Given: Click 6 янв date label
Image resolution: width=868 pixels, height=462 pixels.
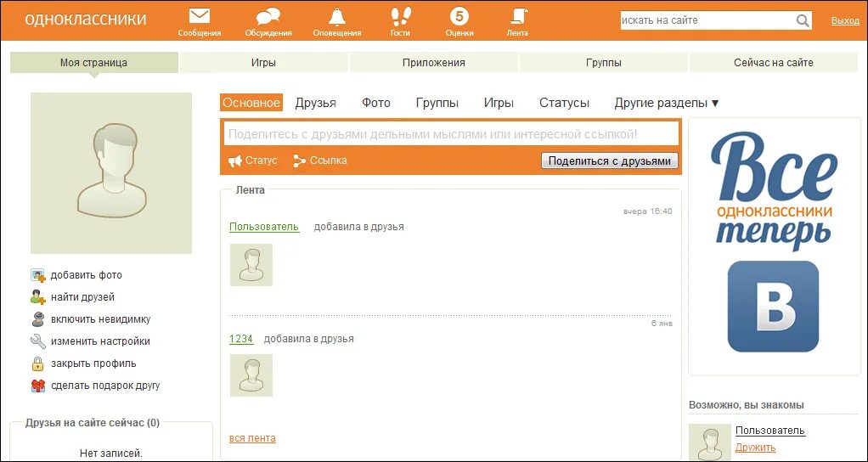Looking at the screenshot, I should click(x=662, y=323).
